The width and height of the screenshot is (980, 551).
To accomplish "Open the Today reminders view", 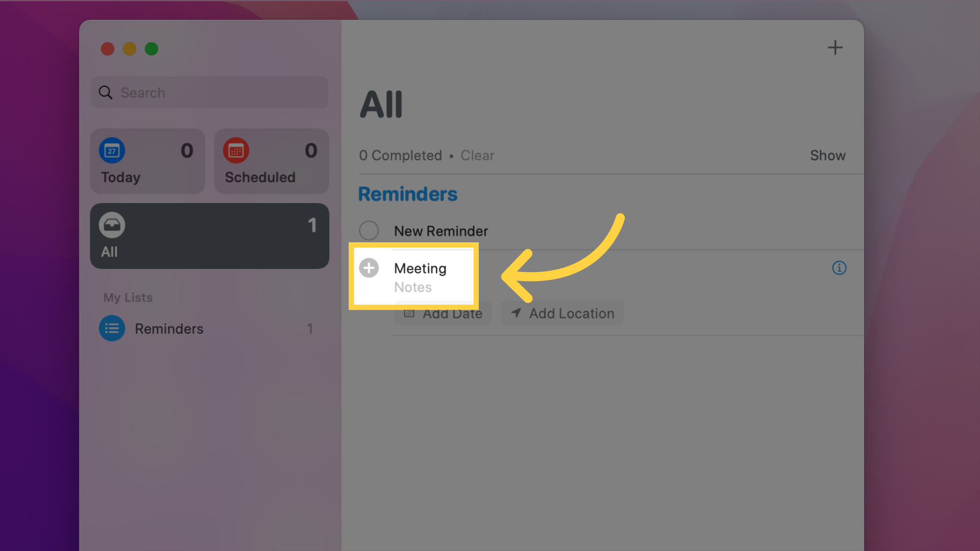I will [148, 161].
